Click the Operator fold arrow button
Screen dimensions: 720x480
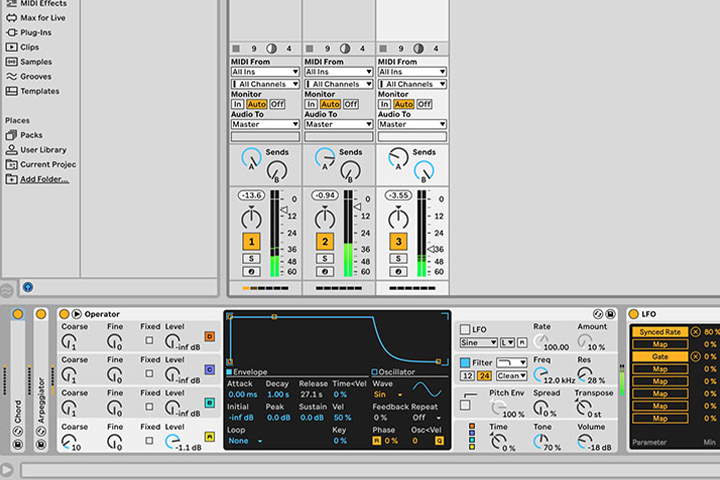pos(77,314)
